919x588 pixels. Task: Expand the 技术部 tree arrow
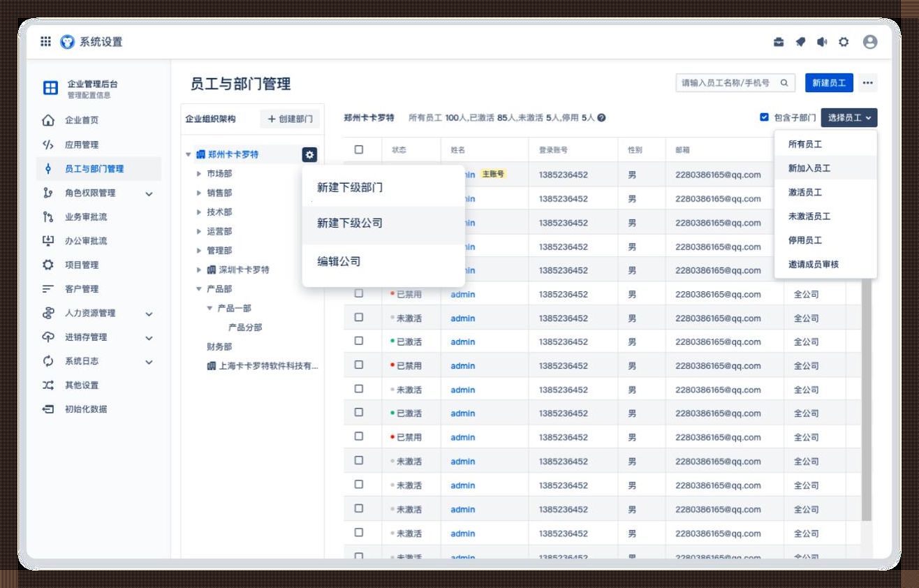pos(199,212)
